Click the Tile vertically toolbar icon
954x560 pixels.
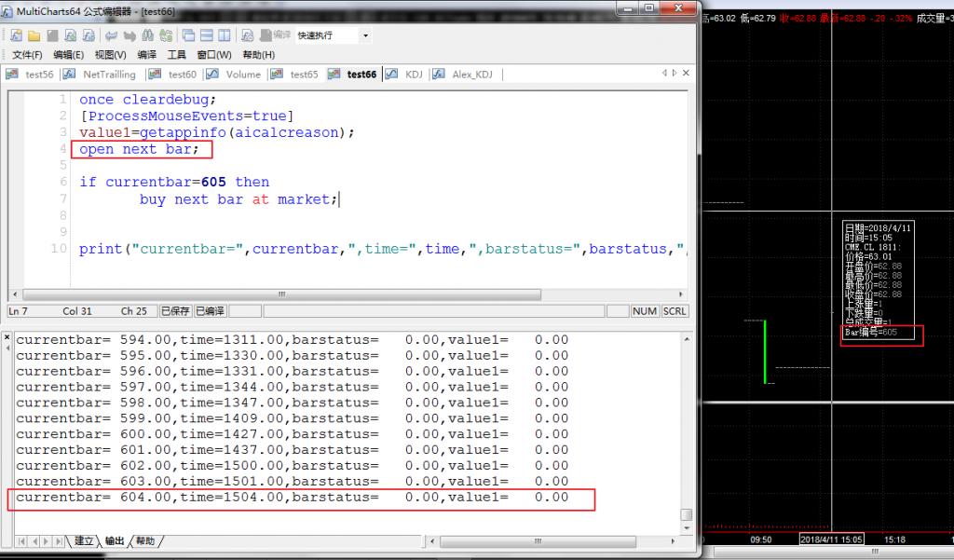click(225, 35)
